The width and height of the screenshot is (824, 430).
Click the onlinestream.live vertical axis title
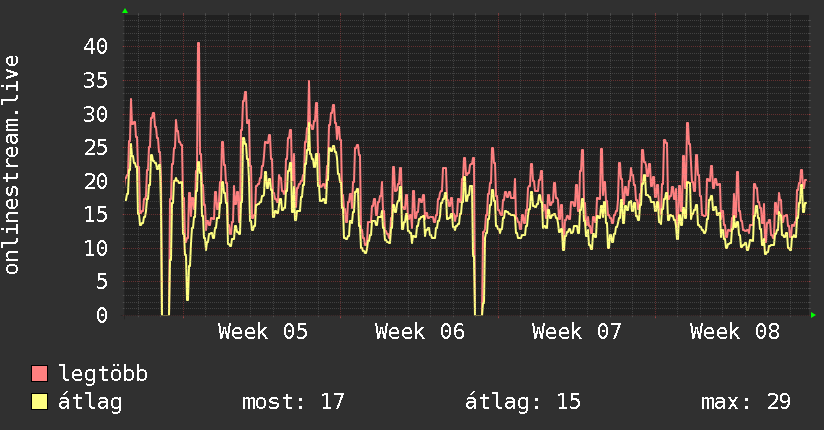point(12,165)
